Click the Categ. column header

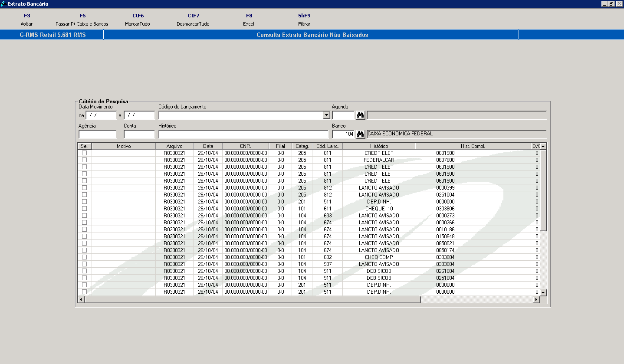coord(302,146)
